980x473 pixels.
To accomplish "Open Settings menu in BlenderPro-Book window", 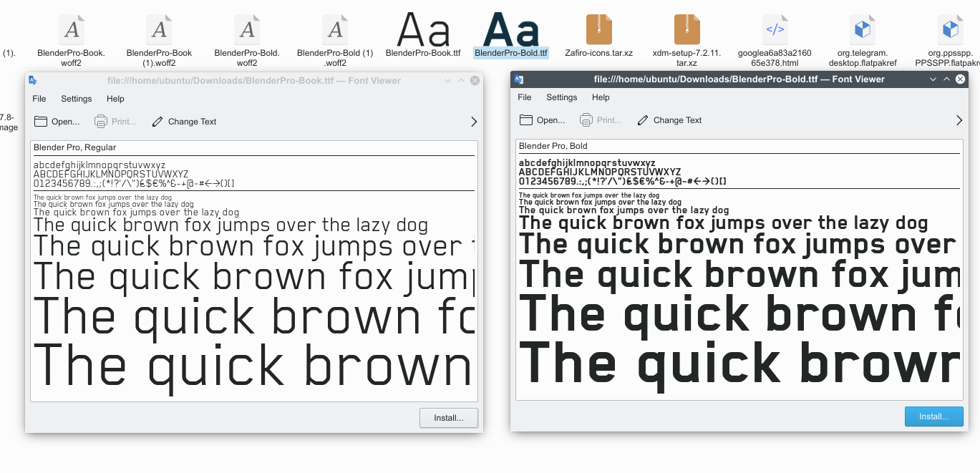I will [77, 99].
